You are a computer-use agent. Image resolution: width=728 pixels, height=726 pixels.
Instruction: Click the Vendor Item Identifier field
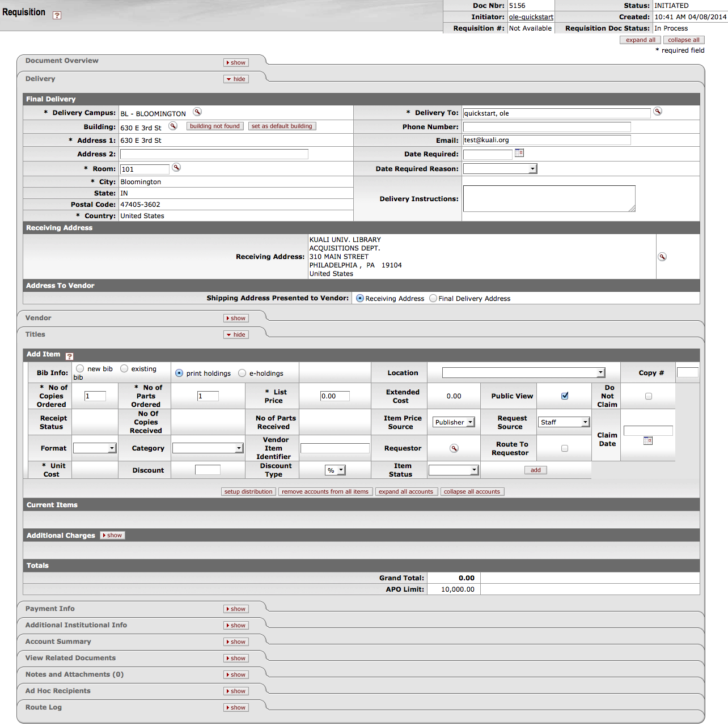(335, 448)
